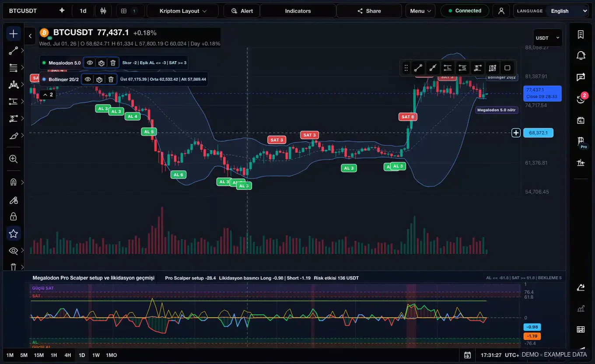Switch to the 1H timeframe
Image resolution: width=595 pixels, height=364 pixels.
pos(54,355)
